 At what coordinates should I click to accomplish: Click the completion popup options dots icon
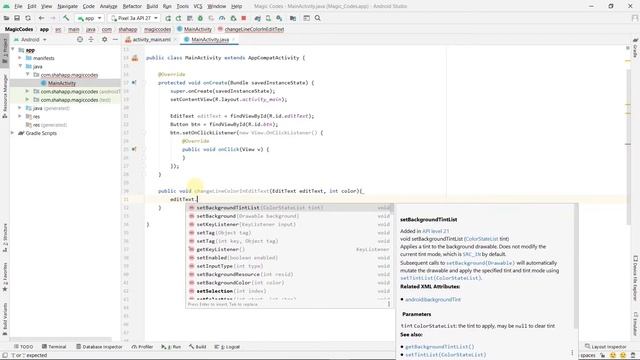point(389,304)
